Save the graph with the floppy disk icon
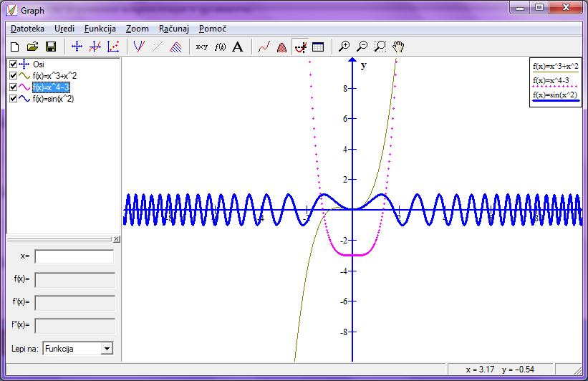 click(51, 47)
